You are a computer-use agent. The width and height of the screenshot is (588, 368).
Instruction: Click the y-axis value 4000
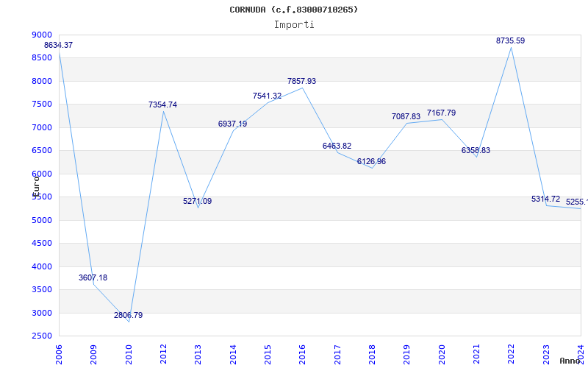[x=42, y=266]
